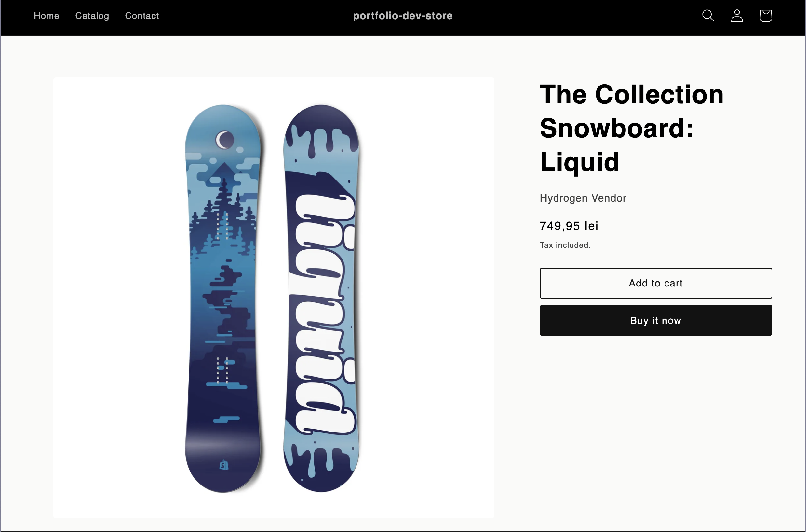Select the Hydrogen Vendor name
The width and height of the screenshot is (806, 532).
pos(583,198)
